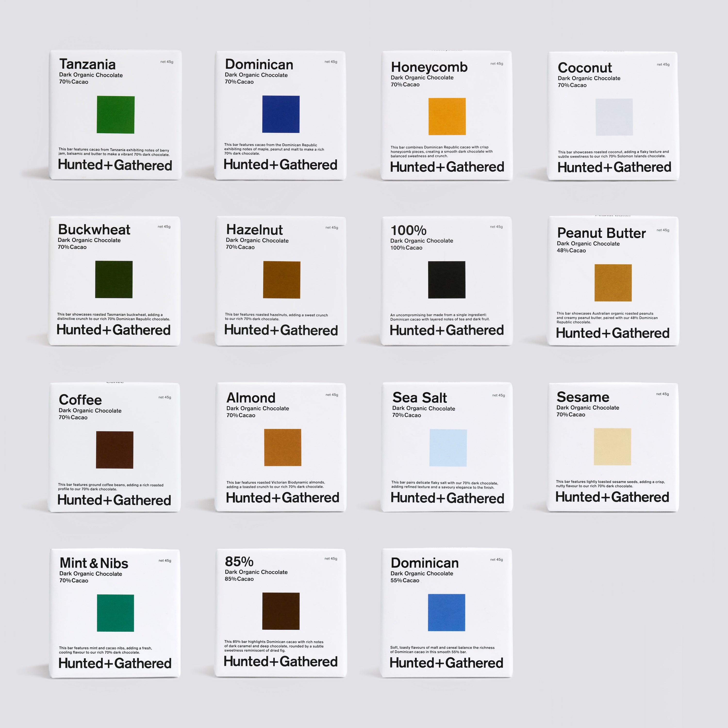The image size is (728, 728).
Task: Pick the orange square on the Honeycomb bar
Action: coord(447,116)
